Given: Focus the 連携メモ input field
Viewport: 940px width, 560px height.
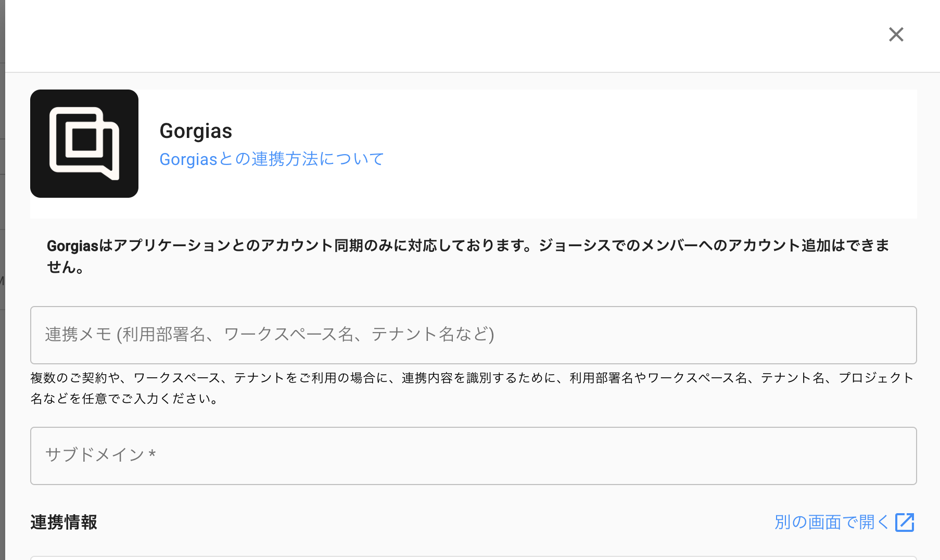Looking at the screenshot, I should [473, 335].
